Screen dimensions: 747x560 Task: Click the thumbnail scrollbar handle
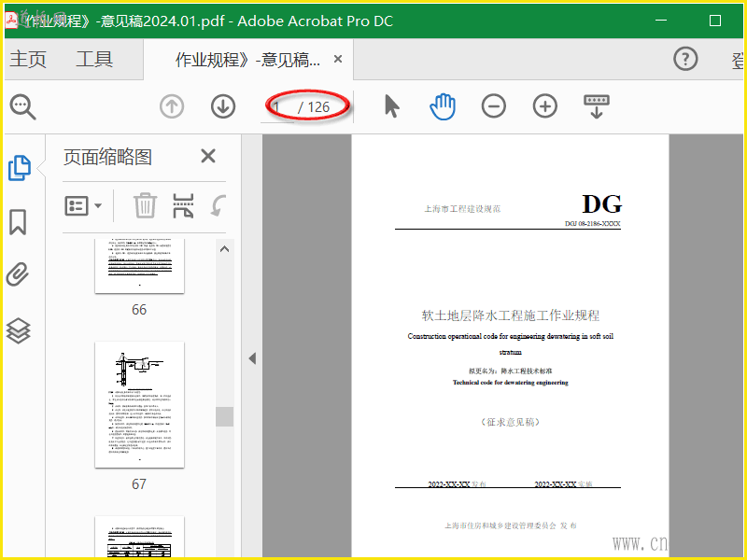coord(224,416)
